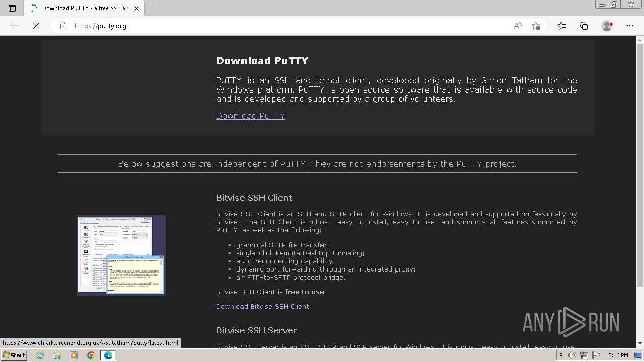Click the Bitvise SSH Client heading

[254, 198]
